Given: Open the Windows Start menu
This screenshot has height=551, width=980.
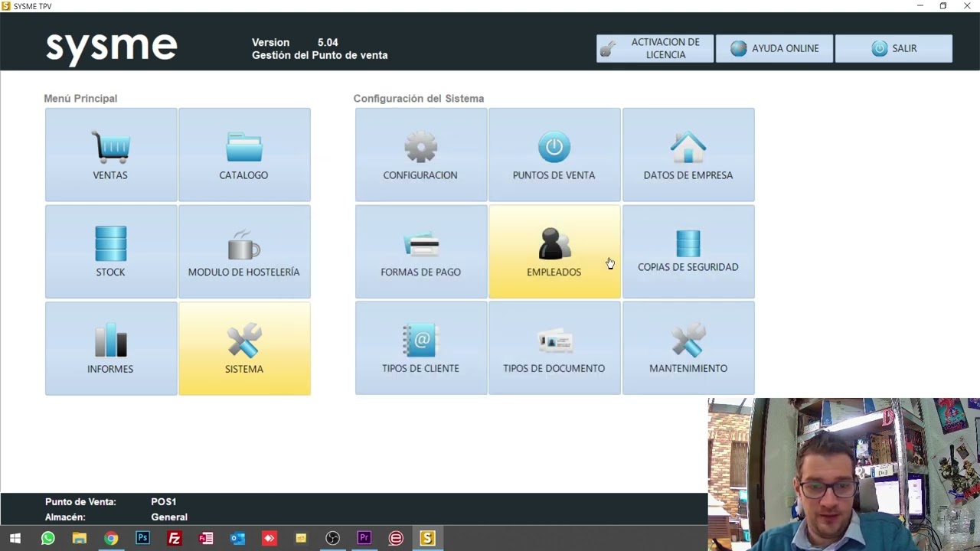Looking at the screenshot, I should click(x=15, y=539).
